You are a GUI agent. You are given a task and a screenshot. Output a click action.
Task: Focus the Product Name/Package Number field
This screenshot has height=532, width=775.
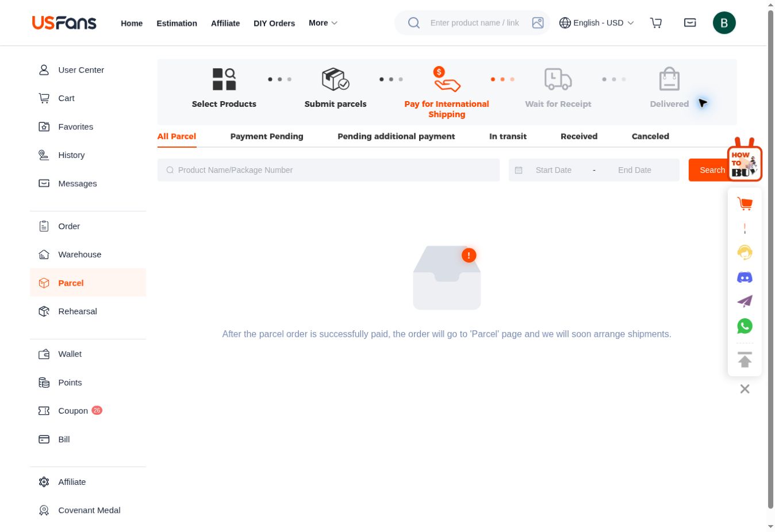coord(328,170)
